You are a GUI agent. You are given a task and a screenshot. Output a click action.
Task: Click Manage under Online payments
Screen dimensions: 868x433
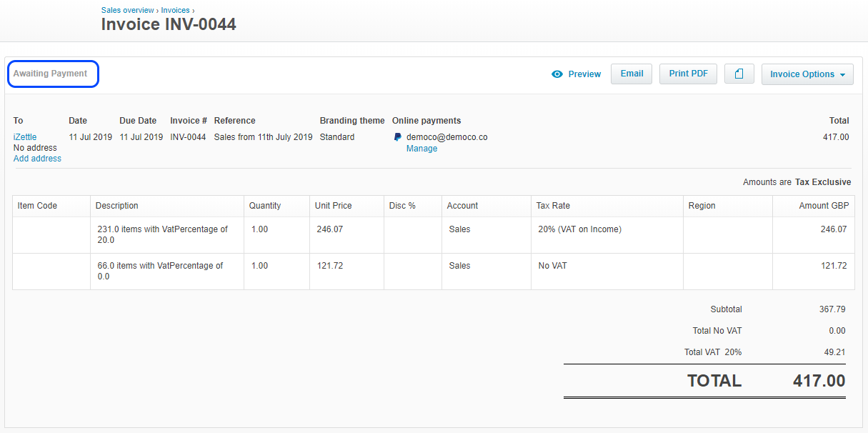(421, 149)
